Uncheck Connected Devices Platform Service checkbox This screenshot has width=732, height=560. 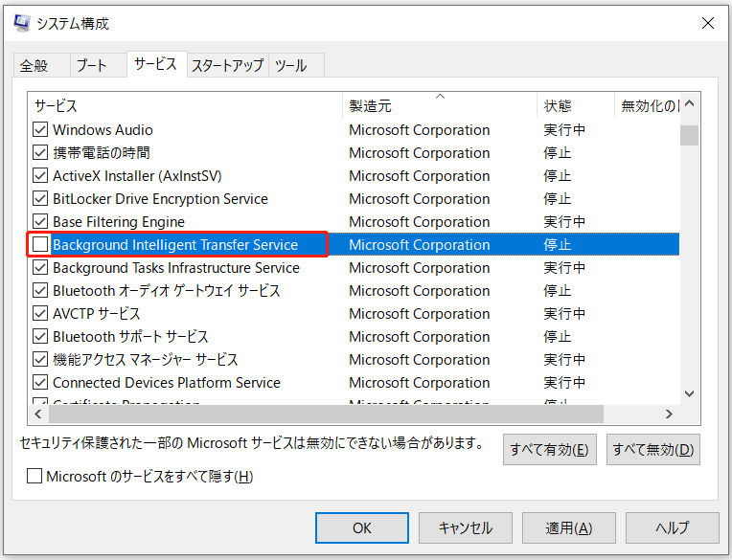pos(40,382)
